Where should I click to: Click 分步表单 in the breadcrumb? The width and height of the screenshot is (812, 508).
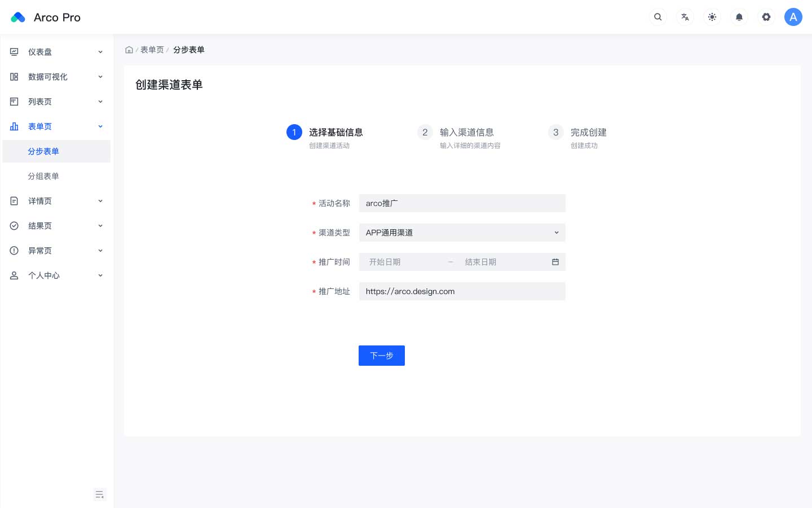189,50
